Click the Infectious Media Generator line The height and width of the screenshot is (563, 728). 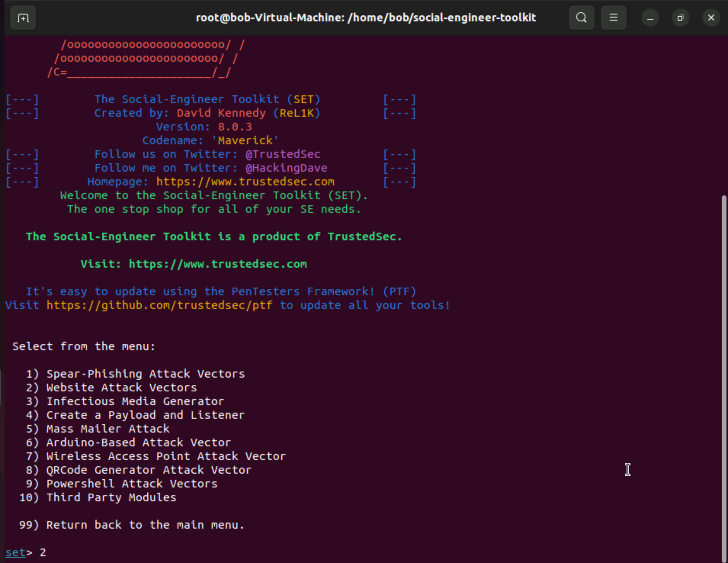[x=135, y=401]
